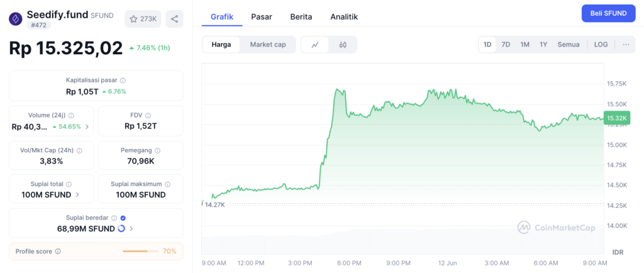644x273 pixels.
Task: Click the Profile score progress bar
Action: (x=140, y=251)
